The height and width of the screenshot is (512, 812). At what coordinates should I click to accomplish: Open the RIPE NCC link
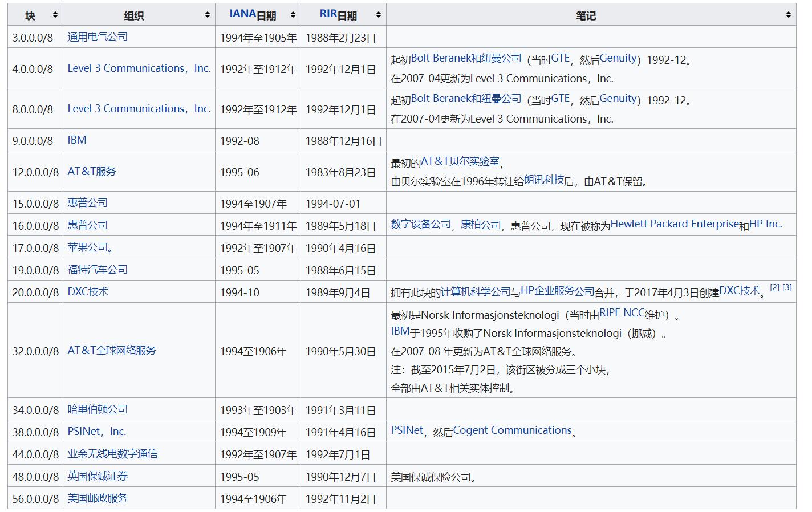622,313
